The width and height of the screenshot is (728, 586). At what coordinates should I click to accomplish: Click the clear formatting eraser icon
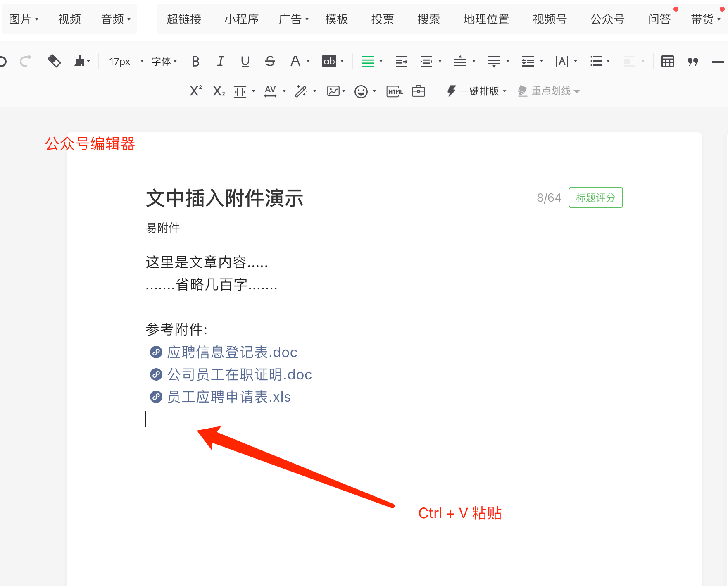54,62
